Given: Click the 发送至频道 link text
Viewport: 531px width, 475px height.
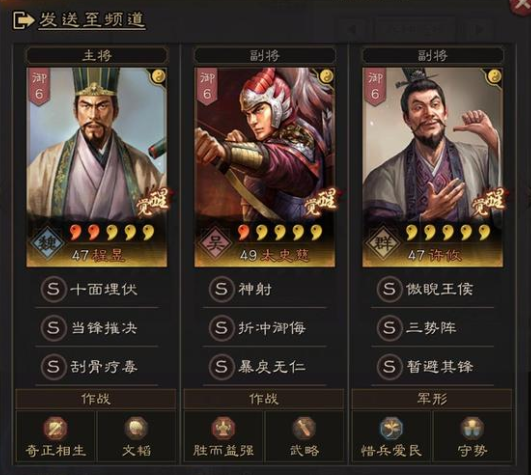Looking at the screenshot, I should coord(92,20).
